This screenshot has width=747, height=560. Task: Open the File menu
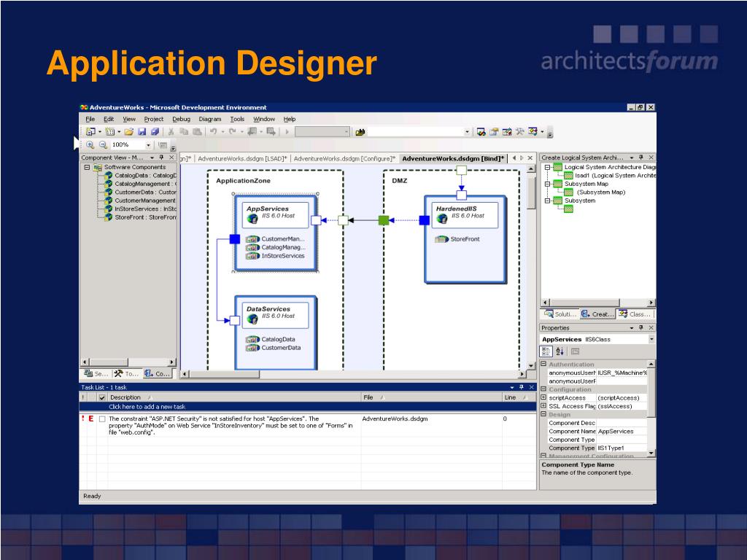coord(90,119)
